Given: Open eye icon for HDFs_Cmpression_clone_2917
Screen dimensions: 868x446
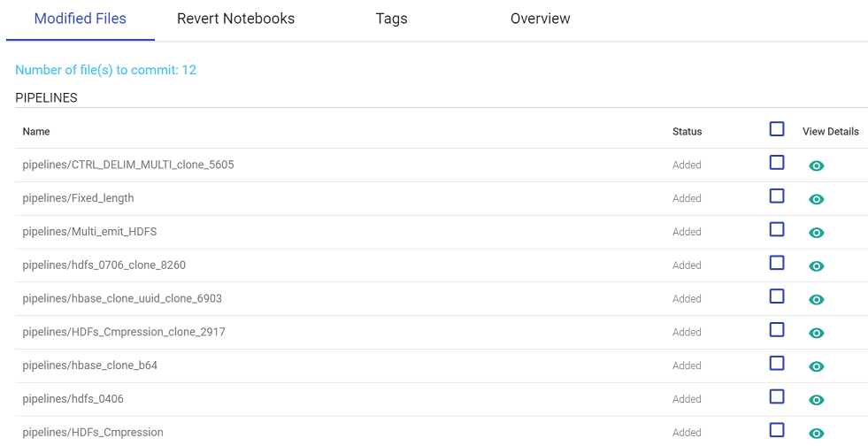Looking at the screenshot, I should (816, 333).
